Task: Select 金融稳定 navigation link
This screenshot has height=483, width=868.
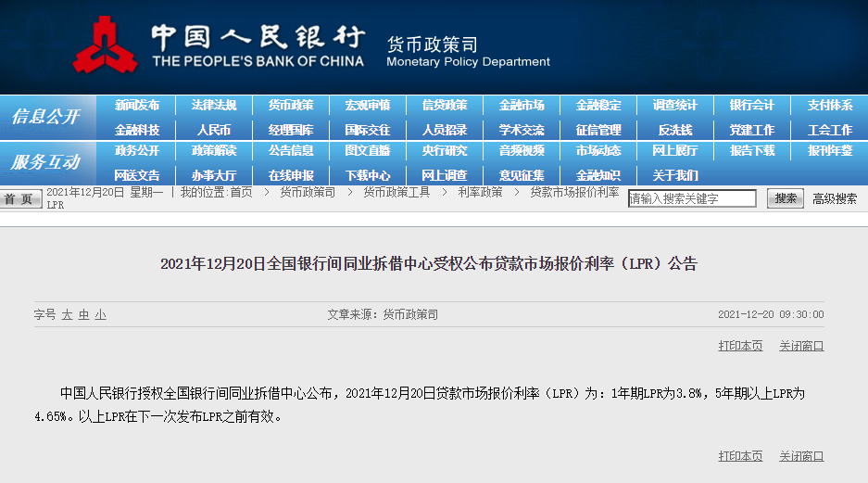Action: 598,105
